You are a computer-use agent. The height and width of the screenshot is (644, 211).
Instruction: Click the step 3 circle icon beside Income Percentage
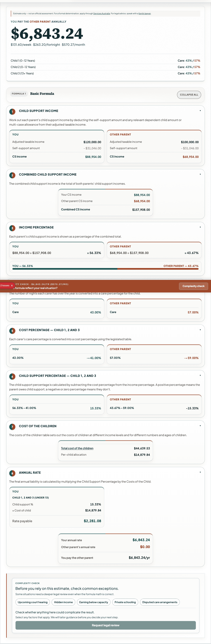click(12, 228)
